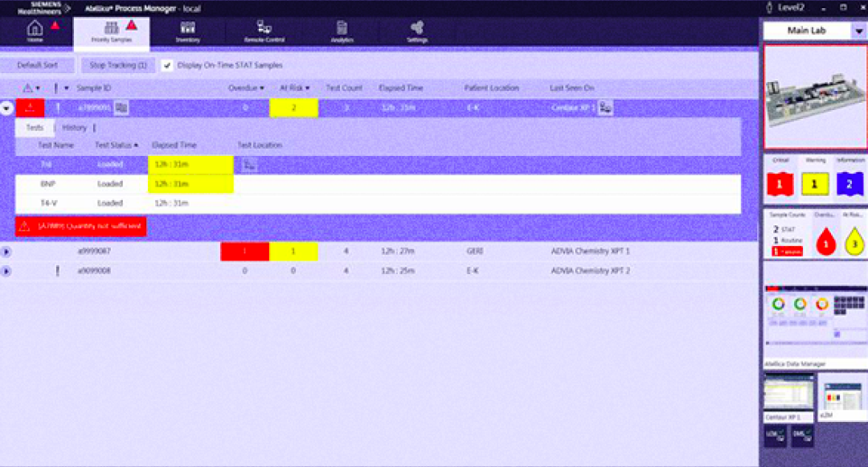Collapse the expanded a7899091 sample row
Image resolution: width=868 pixels, height=467 pixels.
6,107
